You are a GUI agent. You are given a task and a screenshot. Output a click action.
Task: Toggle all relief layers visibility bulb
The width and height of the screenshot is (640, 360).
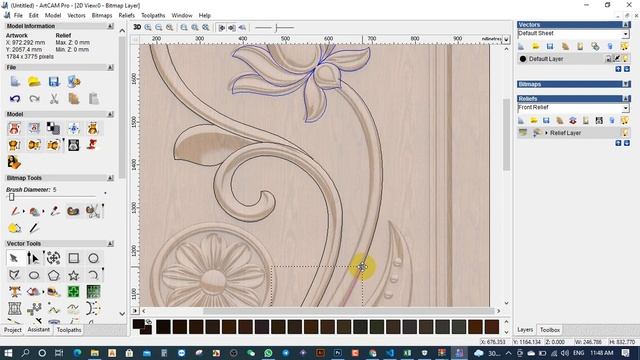pos(624,120)
